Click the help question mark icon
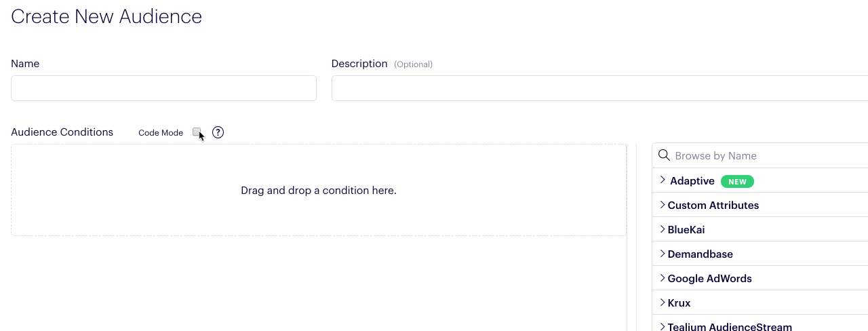 coord(218,132)
